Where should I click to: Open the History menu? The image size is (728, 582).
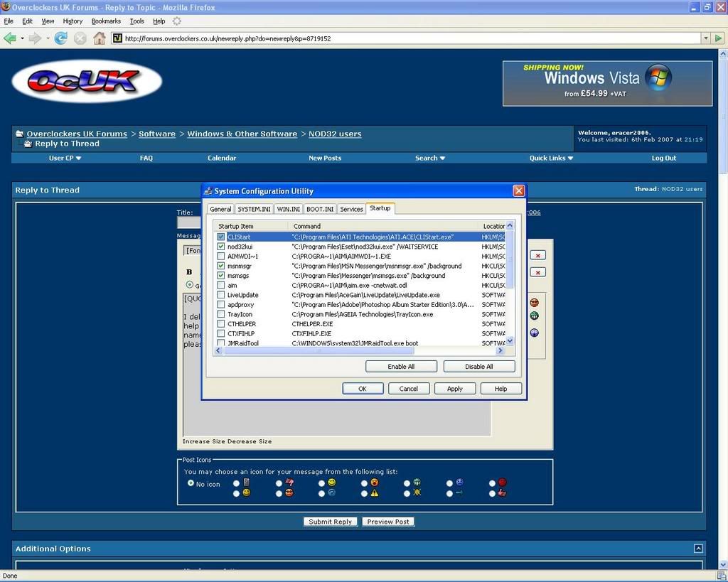(73, 21)
